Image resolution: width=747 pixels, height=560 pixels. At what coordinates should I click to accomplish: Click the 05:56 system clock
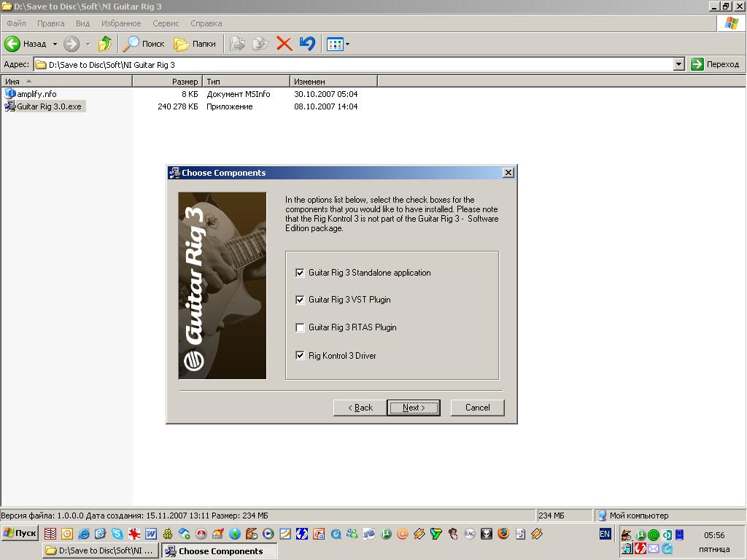(714, 535)
